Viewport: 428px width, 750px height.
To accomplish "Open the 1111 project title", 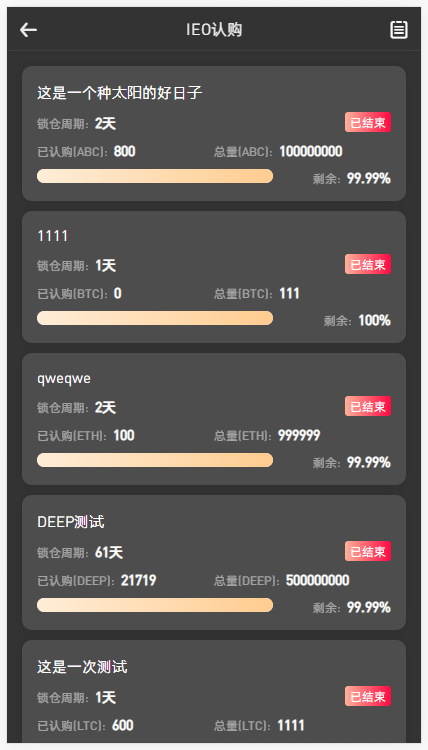I will point(53,236).
